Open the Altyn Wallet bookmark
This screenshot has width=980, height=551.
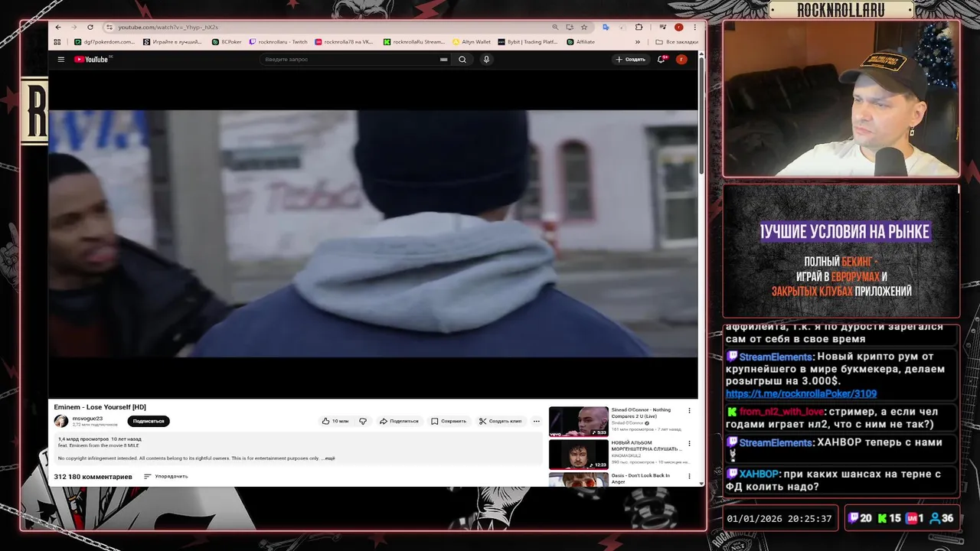[472, 42]
